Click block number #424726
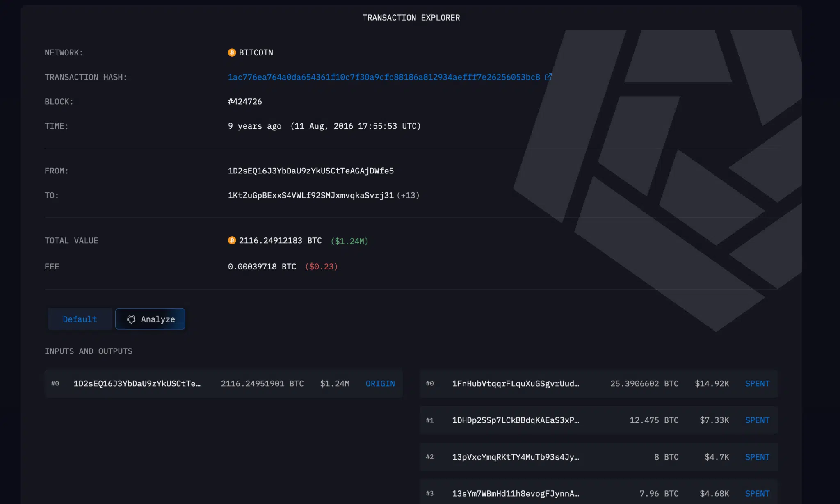The width and height of the screenshot is (840, 504). click(x=245, y=101)
